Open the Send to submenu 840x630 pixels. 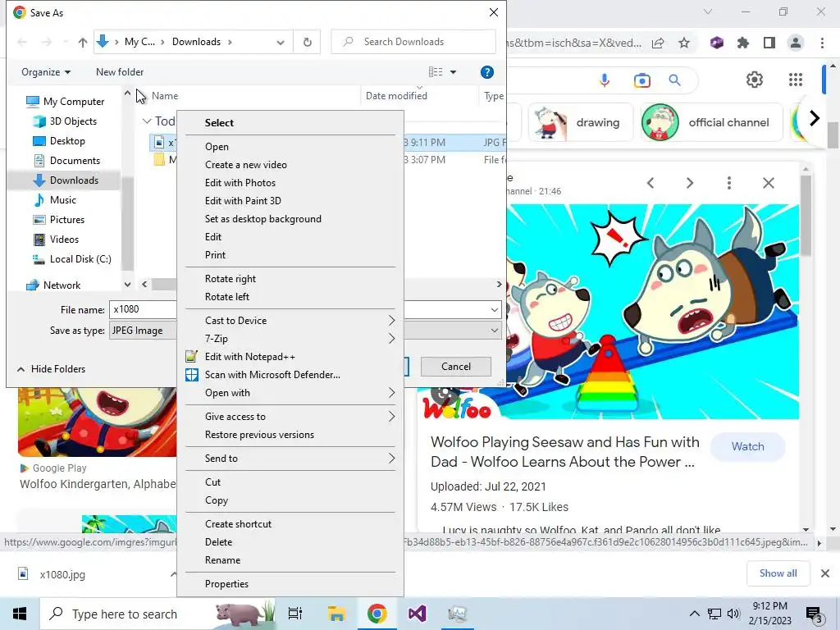pos(290,459)
